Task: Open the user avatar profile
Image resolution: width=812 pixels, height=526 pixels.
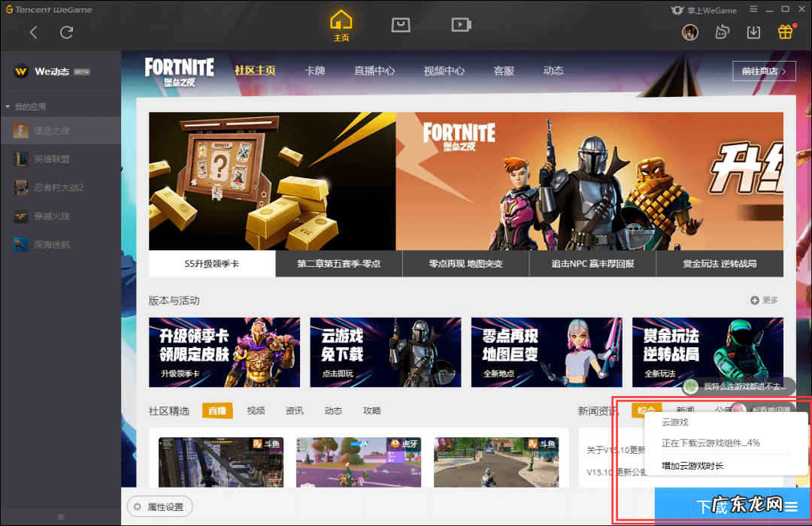Action: (689, 32)
